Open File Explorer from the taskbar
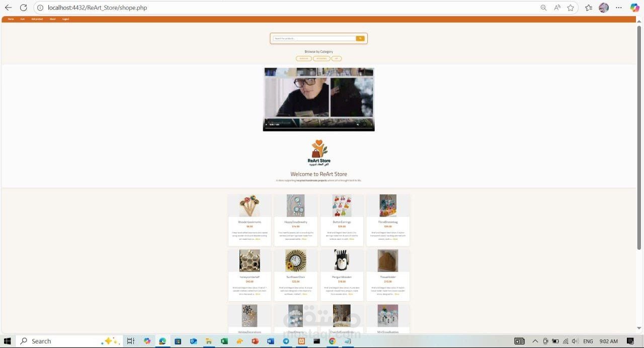 (x=208, y=341)
